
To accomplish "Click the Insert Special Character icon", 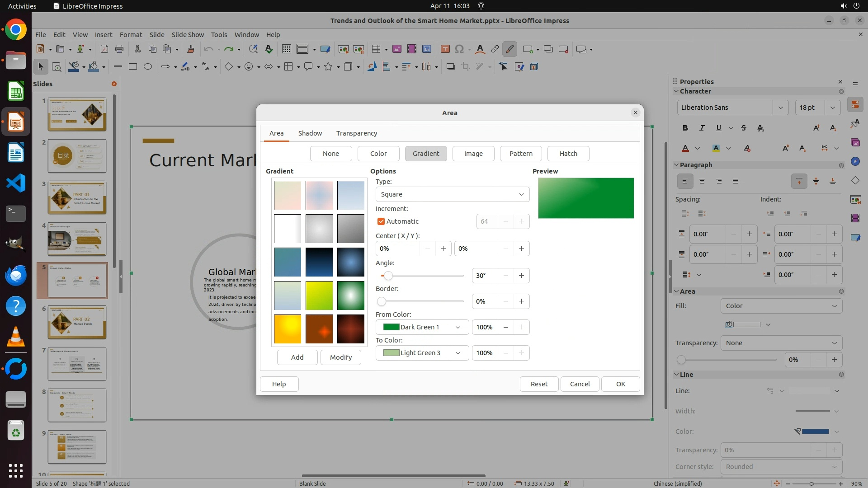I will coord(459,49).
